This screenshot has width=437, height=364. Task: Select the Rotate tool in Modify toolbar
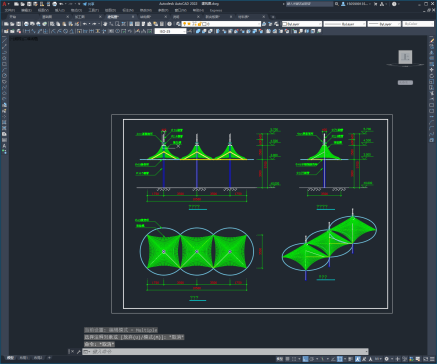[432, 76]
